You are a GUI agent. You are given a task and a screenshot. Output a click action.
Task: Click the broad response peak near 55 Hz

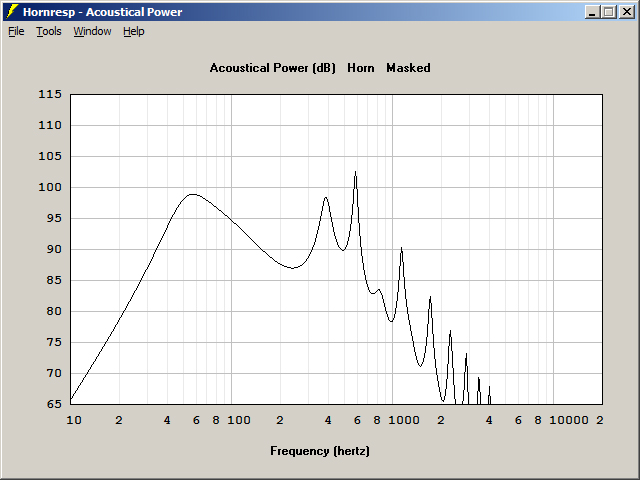(193, 195)
